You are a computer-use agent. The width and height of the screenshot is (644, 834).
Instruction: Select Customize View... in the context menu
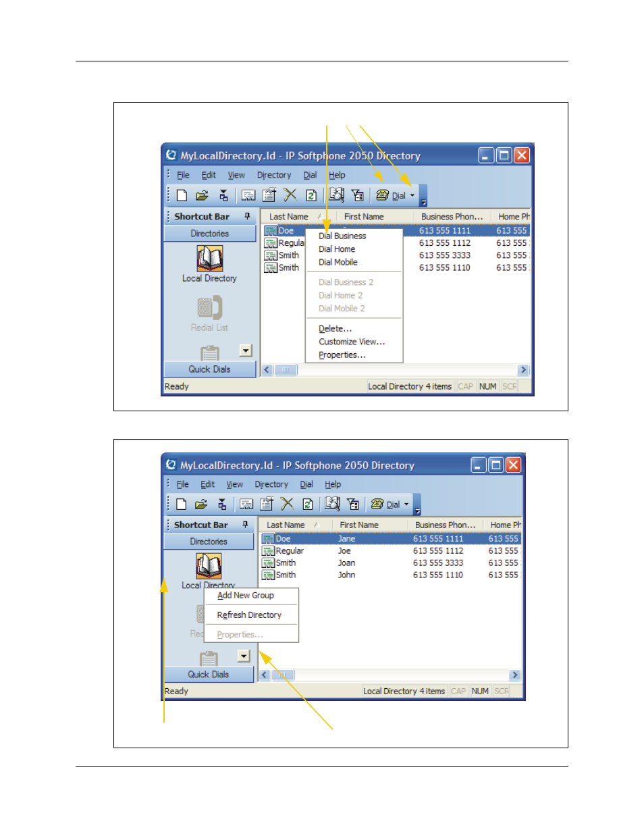coord(352,342)
